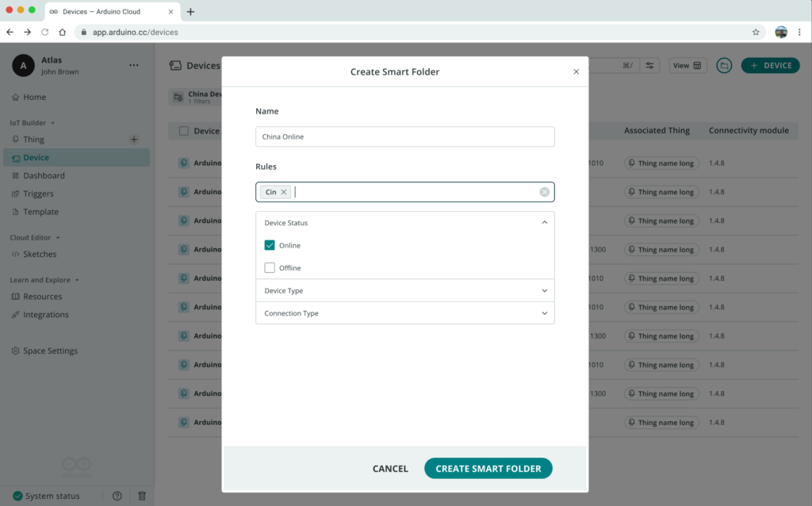812x506 pixels.
Task: Click the smart folder icon in toolbar
Action: (x=724, y=66)
